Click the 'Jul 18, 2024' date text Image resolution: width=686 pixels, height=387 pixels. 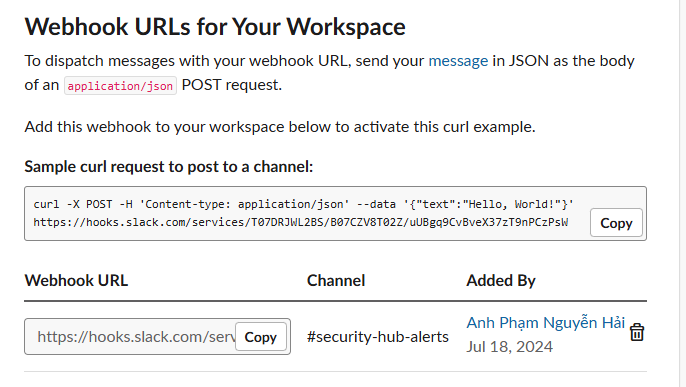pos(509,347)
